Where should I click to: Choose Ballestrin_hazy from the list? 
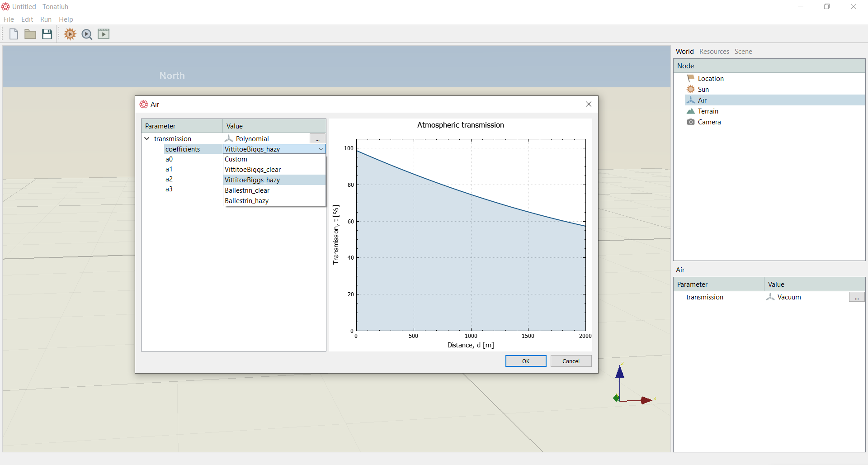[x=274, y=201]
